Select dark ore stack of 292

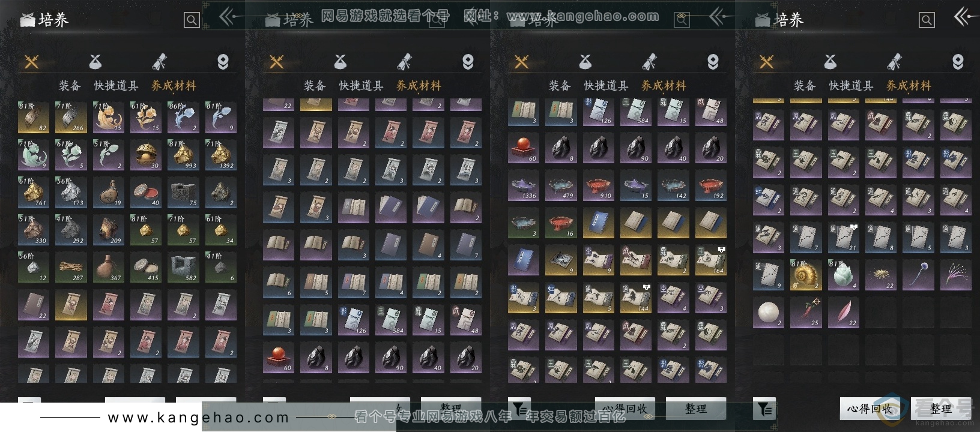point(70,229)
